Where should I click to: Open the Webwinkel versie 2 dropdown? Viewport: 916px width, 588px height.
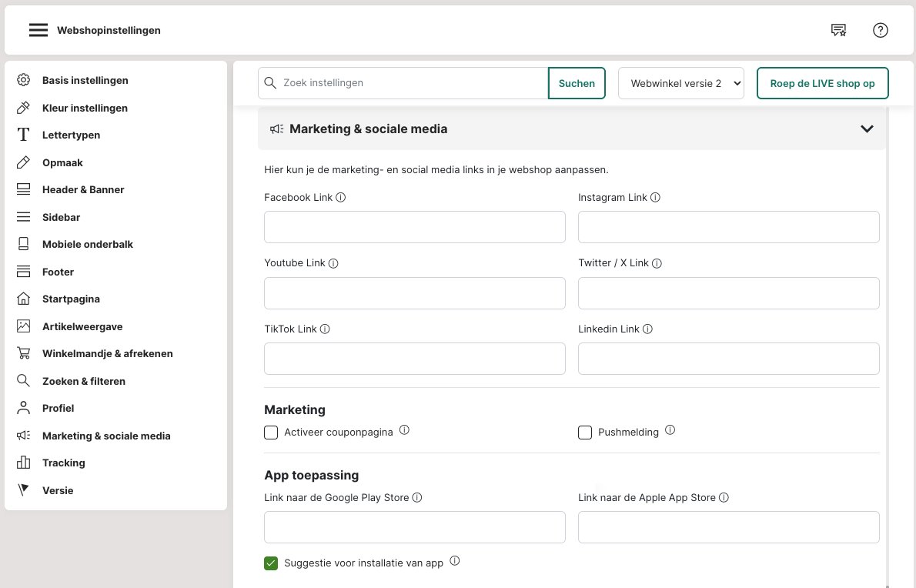pyautogui.click(x=681, y=83)
